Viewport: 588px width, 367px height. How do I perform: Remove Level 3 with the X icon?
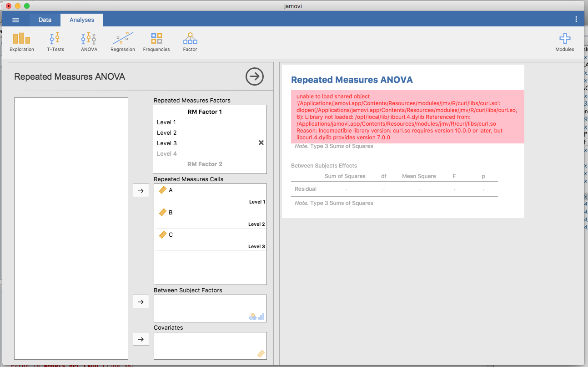[261, 143]
